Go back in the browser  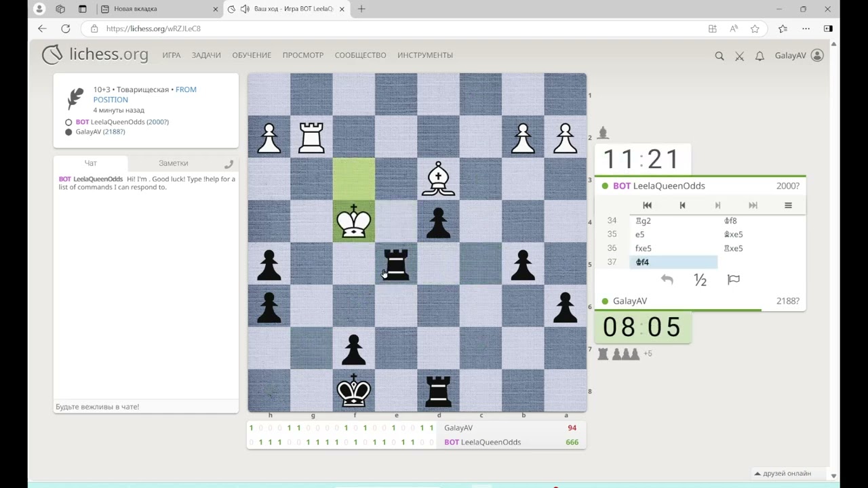[x=42, y=28]
